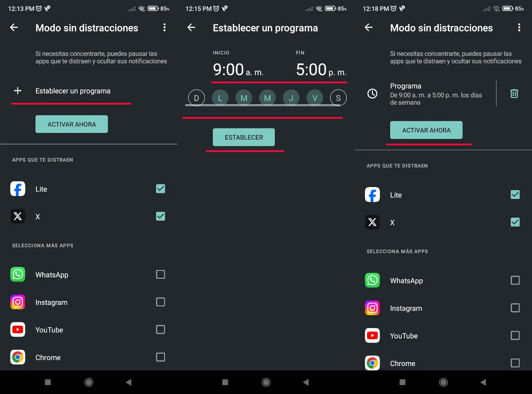Open the Programa weekday schedule entry
Viewport: 532px width, 394px height.
click(x=437, y=94)
